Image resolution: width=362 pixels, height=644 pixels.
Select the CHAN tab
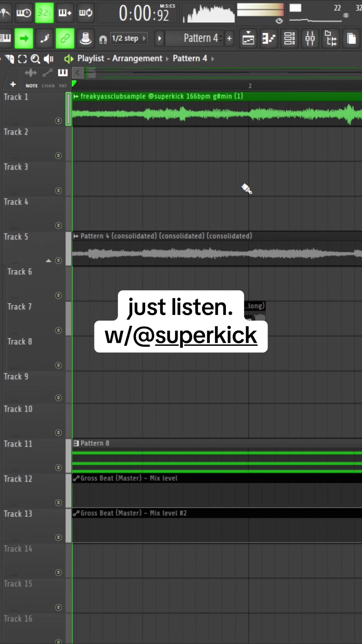click(48, 86)
